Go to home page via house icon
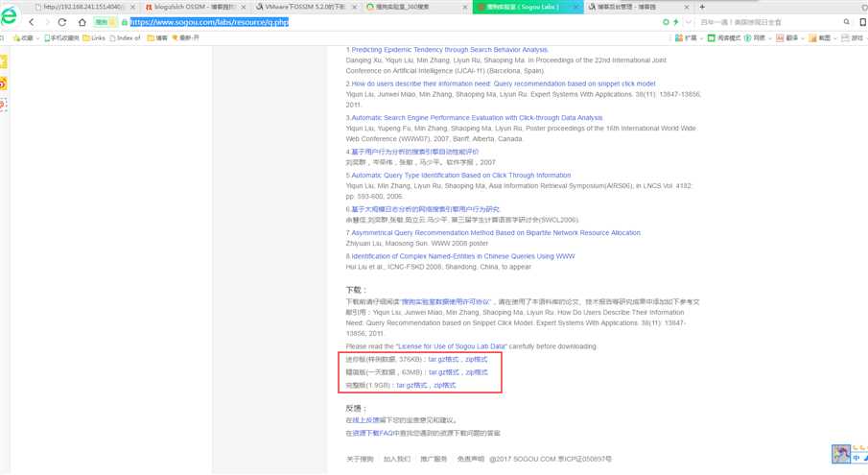 [x=82, y=22]
